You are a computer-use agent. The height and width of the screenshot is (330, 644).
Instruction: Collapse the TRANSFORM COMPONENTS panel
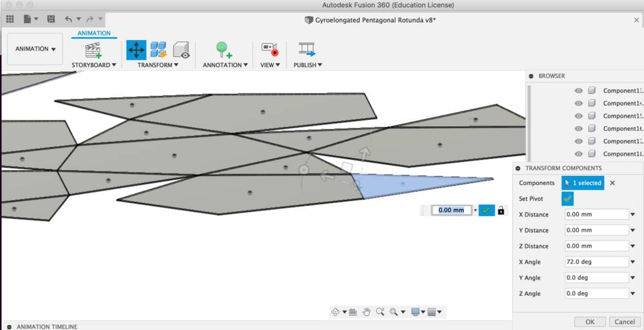coord(518,168)
